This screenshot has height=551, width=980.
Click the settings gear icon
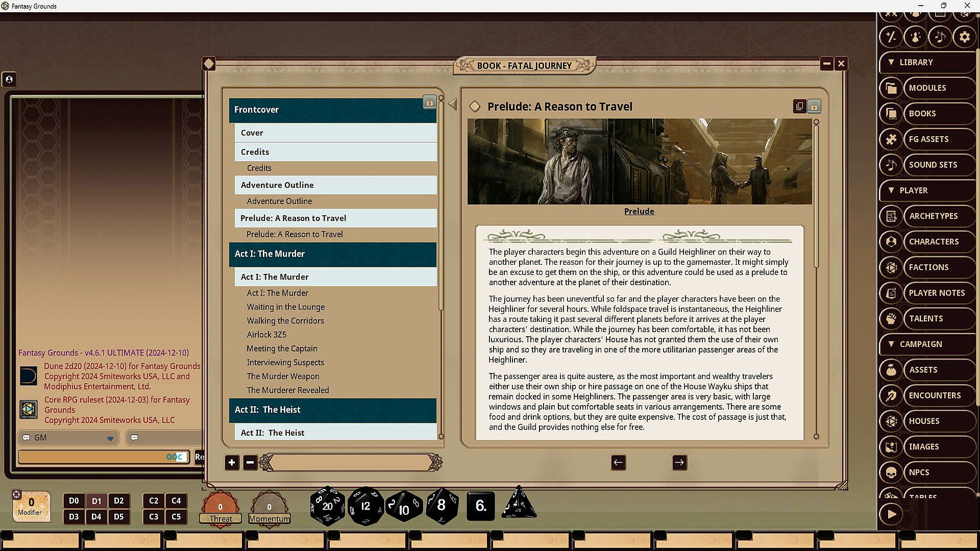[x=964, y=37]
